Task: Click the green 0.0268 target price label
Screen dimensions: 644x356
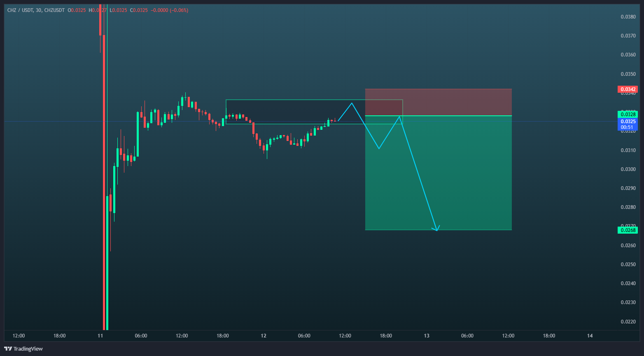Action: pyautogui.click(x=627, y=230)
